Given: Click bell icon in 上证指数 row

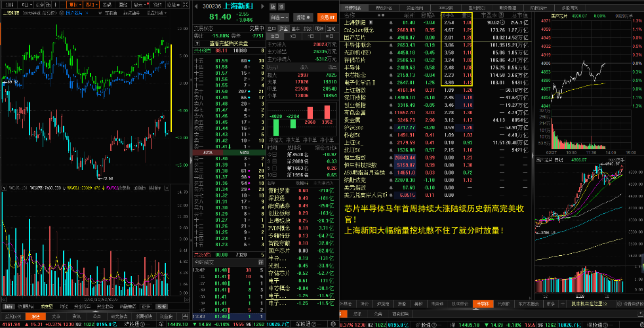Looking at the screenshot, I should pyautogui.click(x=391, y=90).
